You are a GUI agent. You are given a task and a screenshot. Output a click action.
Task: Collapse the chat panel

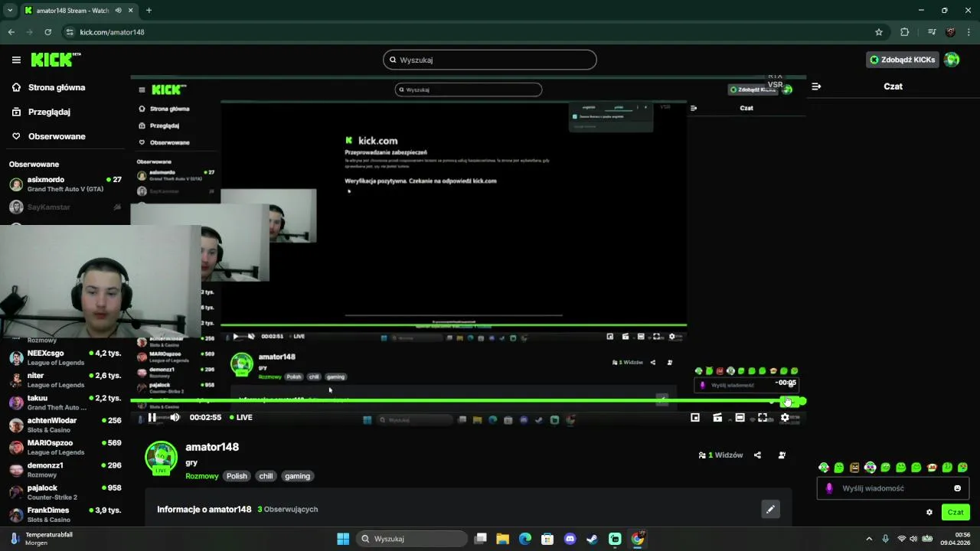pos(816,86)
